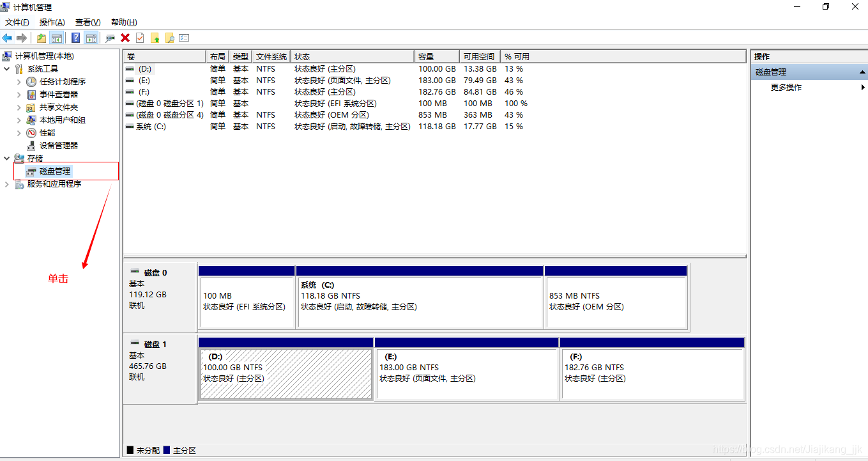Click the 状态良好 (启动, 故障转储, 主分区) status cell
Viewport: 868px width, 461px height.
353,127
